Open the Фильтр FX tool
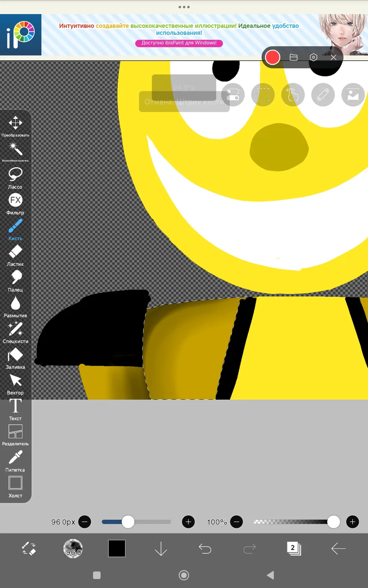The height and width of the screenshot is (588, 368). click(16, 203)
